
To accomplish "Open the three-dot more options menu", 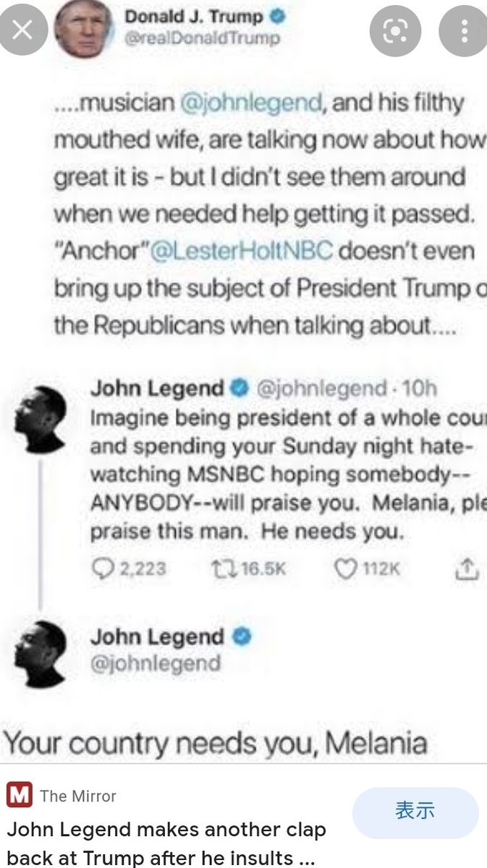I will pos(463,30).
